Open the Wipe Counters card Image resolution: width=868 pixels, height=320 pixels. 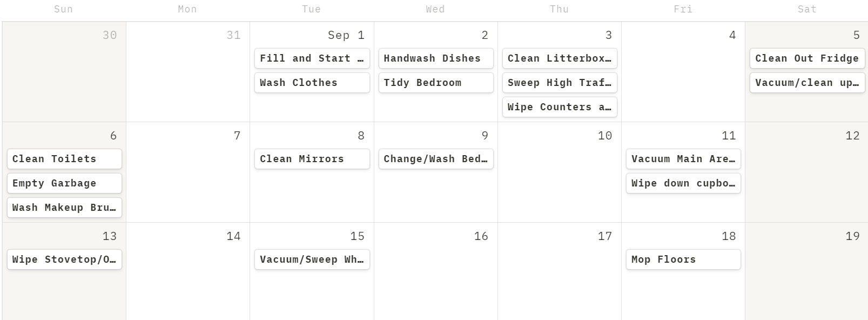tap(560, 107)
